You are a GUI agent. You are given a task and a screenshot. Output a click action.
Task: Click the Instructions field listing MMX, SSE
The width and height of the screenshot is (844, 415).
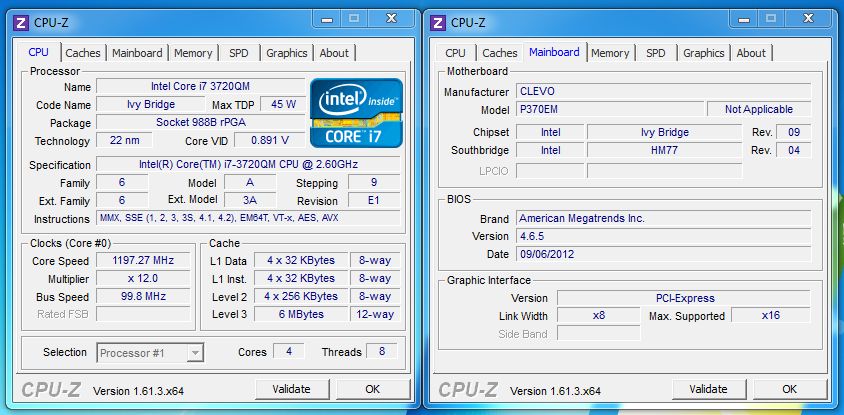pyautogui.click(x=248, y=218)
